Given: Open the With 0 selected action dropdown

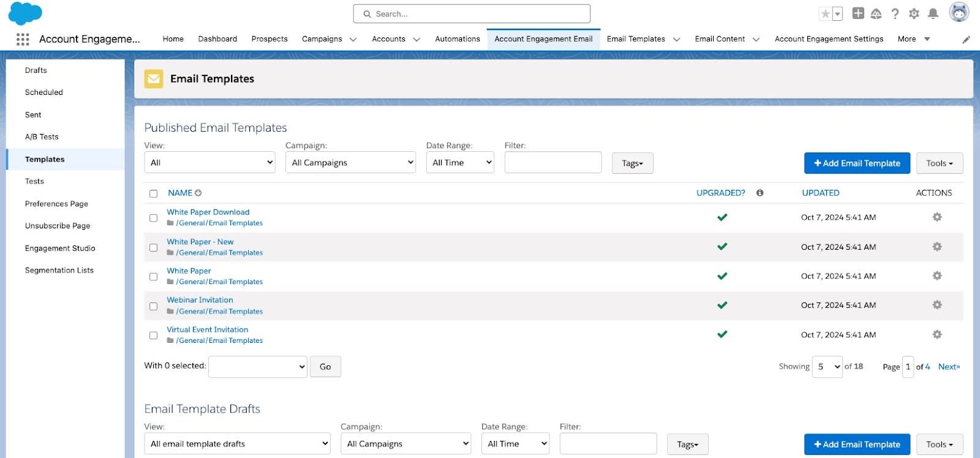Looking at the screenshot, I should click(x=258, y=367).
